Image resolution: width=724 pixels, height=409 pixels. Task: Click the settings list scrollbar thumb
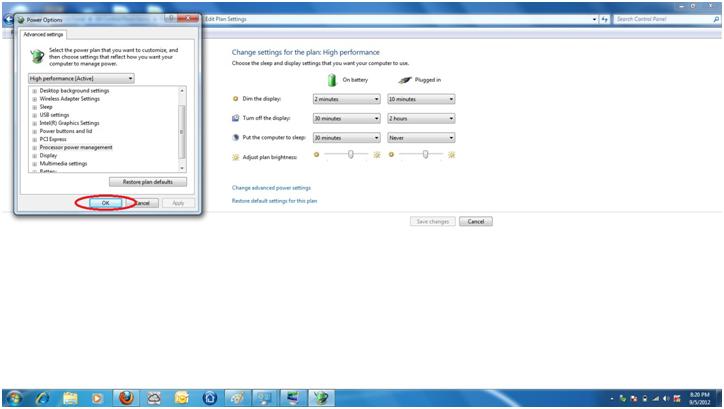point(182,132)
